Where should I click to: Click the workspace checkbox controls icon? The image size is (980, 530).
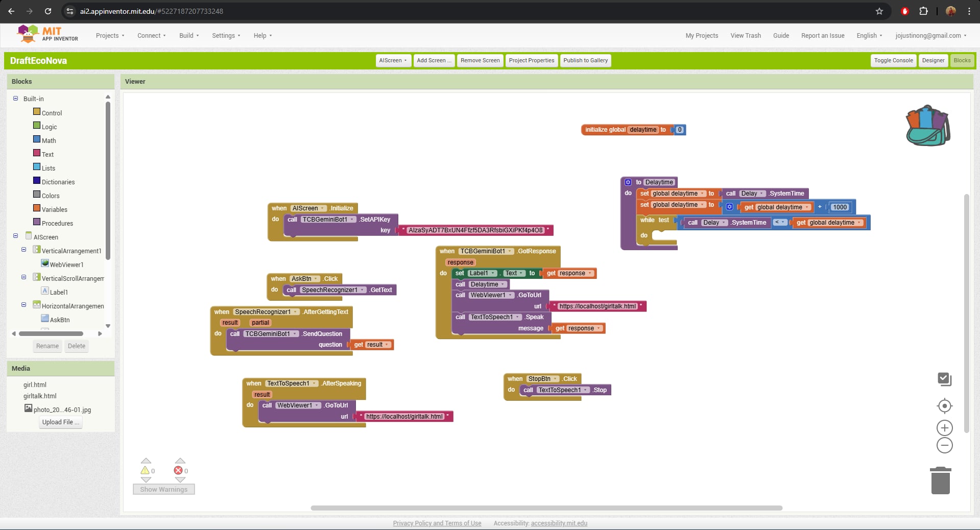(944, 379)
